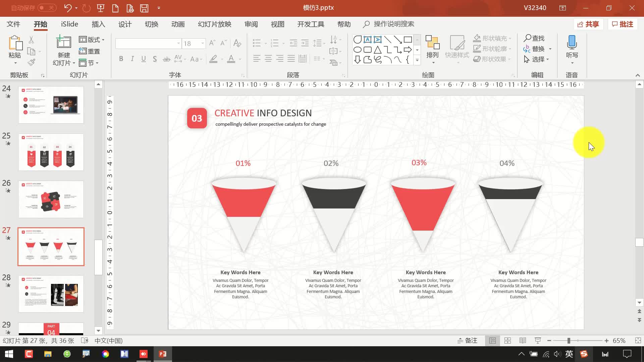644x362 pixels.
Task: Select the triangle shape in gallery
Action: (378, 50)
